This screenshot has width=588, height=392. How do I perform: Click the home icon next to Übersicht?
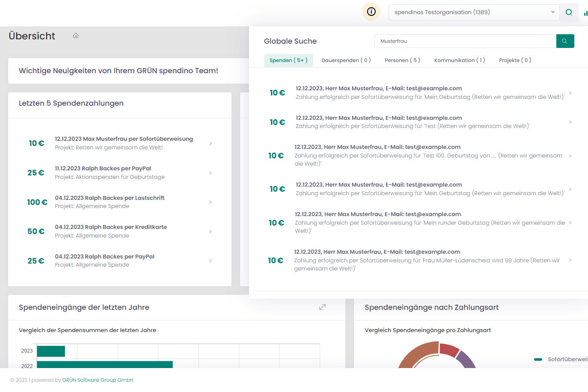click(76, 36)
